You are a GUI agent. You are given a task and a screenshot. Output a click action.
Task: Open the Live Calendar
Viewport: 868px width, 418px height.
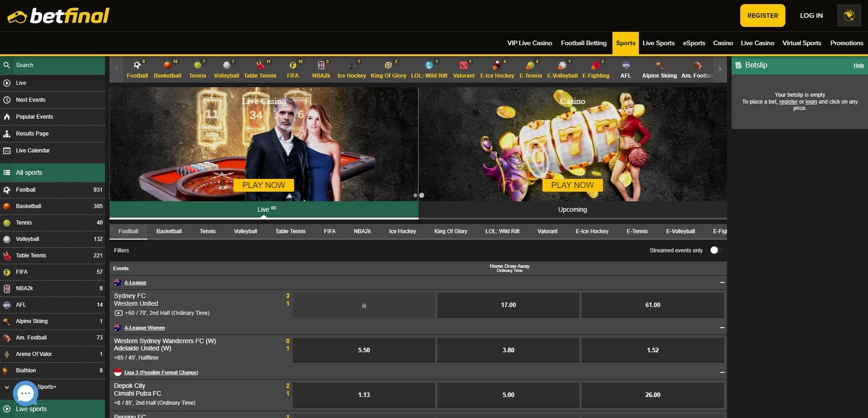click(x=32, y=150)
